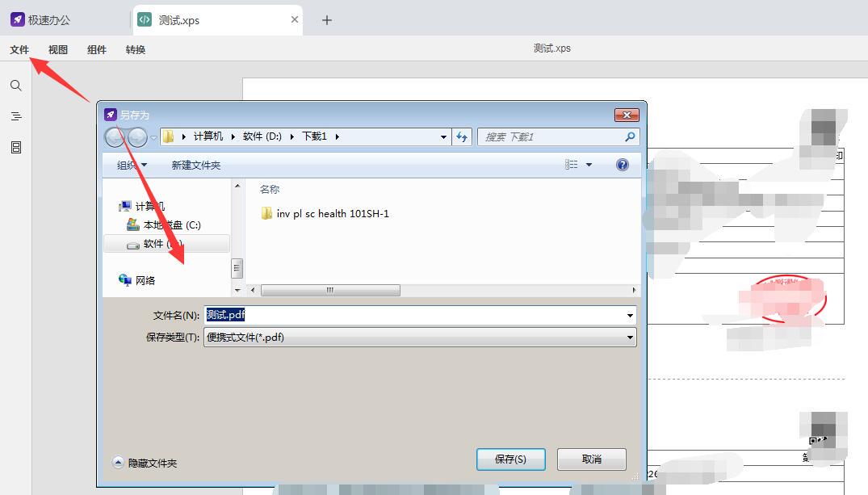Open the page thumbnails icon in sidebar
Viewport: 868px width, 495px height.
(x=16, y=147)
